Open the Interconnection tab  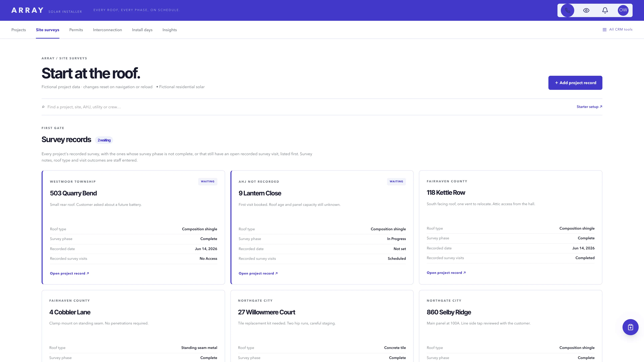click(x=108, y=30)
